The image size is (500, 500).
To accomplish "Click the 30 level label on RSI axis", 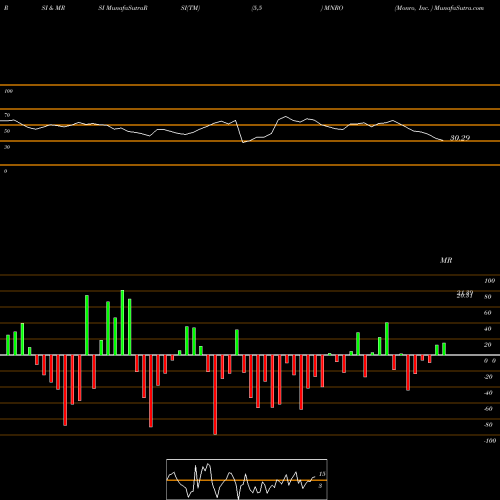I will pyautogui.click(x=7, y=147).
